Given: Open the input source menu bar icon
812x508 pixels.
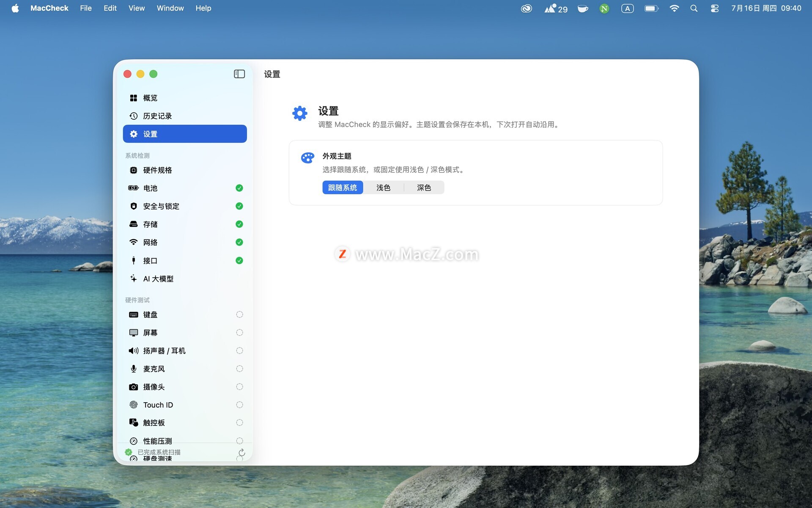Looking at the screenshot, I should click(627, 8).
